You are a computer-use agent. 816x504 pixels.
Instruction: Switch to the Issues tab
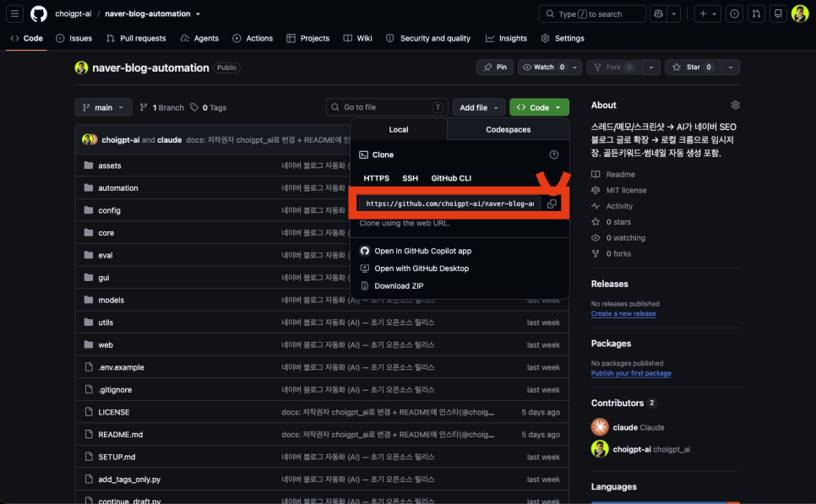click(73, 39)
